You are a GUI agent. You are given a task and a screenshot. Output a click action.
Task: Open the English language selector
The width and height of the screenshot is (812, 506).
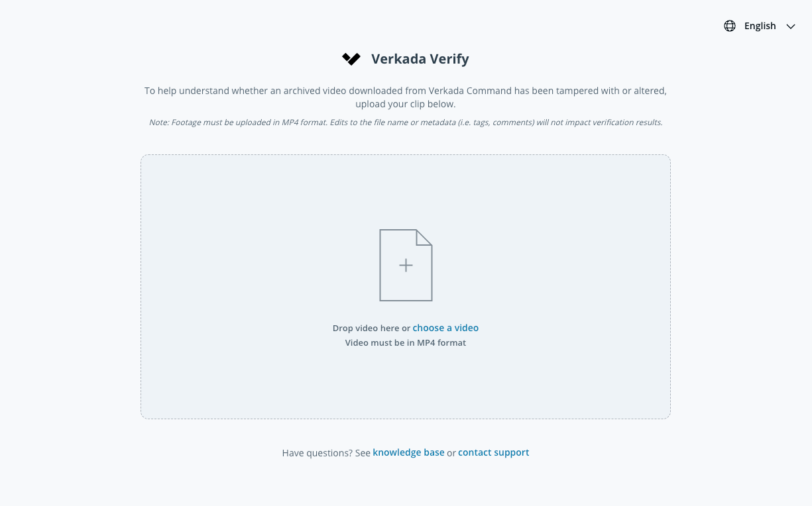[x=760, y=26]
